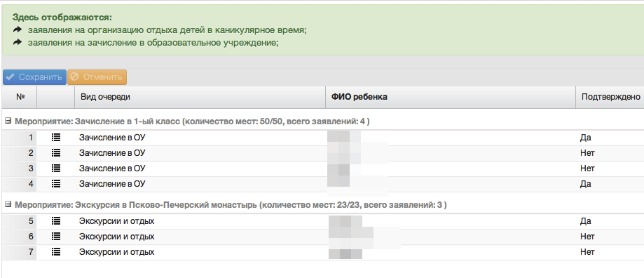Sort by the Подтверждено column header
The height and width of the screenshot is (278, 644).
coord(610,97)
